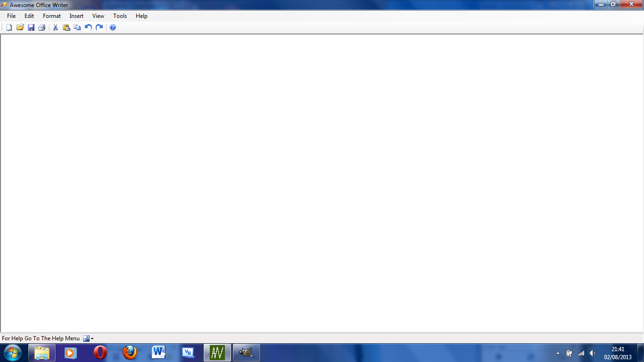Redo the last action via the toolbar

pos(99,27)
